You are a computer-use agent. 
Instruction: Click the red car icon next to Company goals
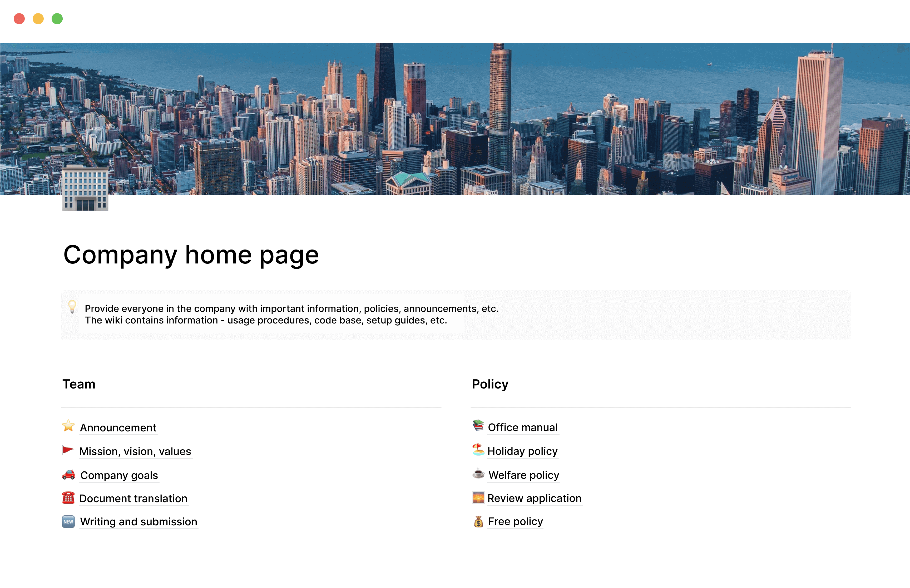(x=69, y=475)
